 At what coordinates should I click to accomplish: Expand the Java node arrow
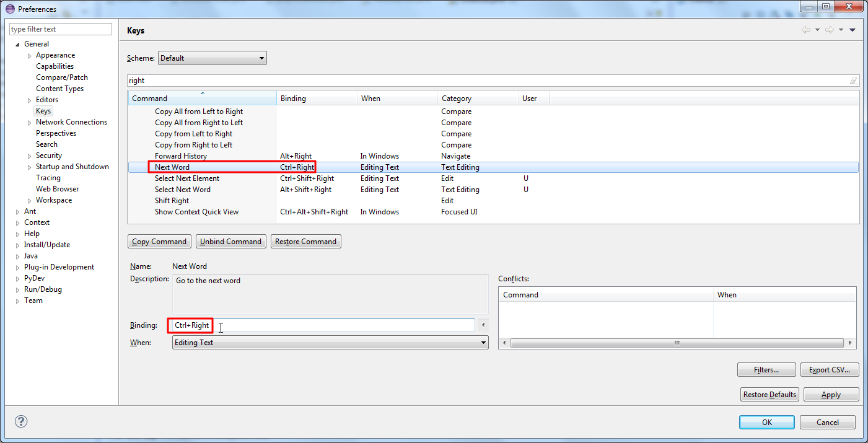(17, 257)
